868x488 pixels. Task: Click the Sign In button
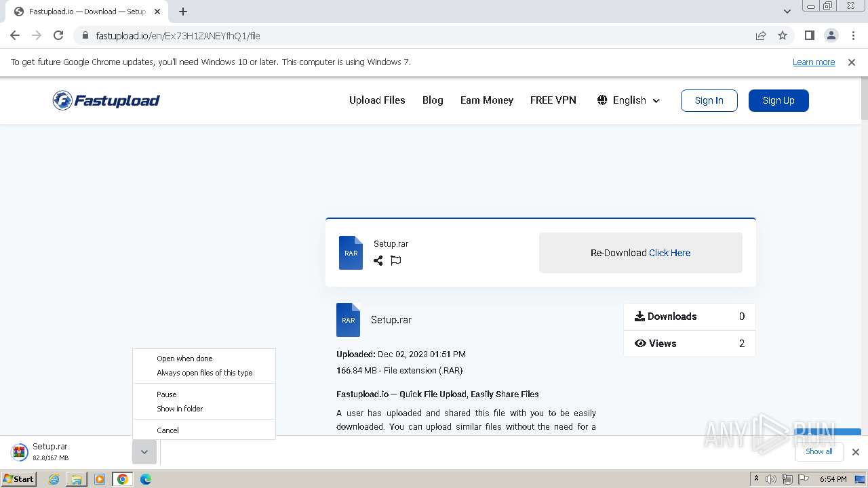(709, 100)
